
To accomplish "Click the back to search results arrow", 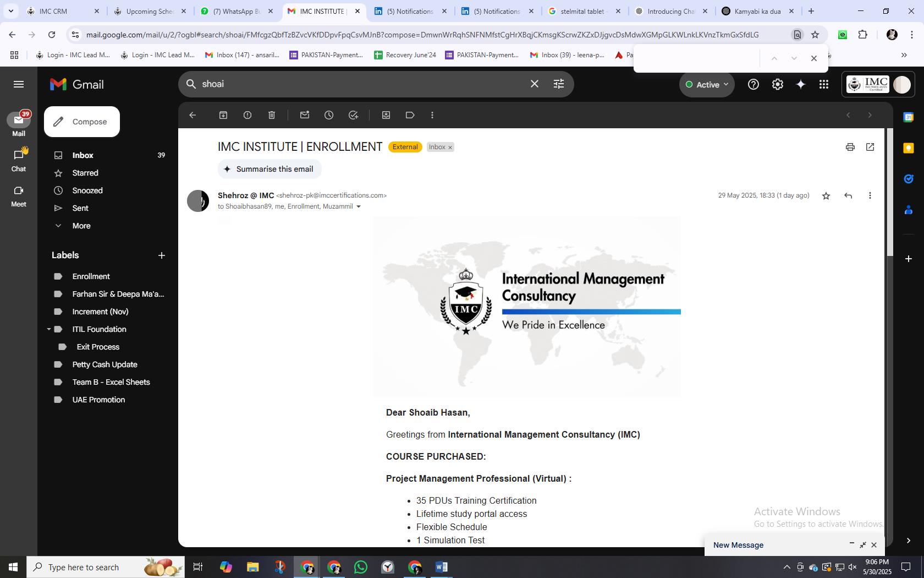I will 193,115.
